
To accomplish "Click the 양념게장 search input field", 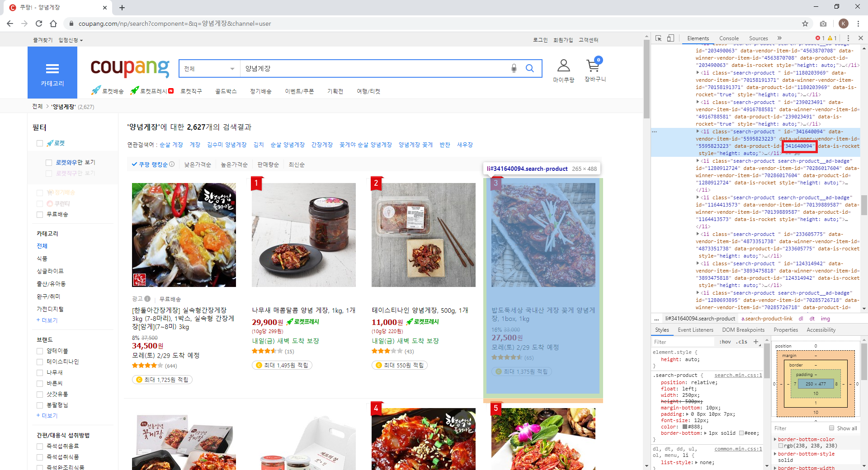I will pos(375,69).
